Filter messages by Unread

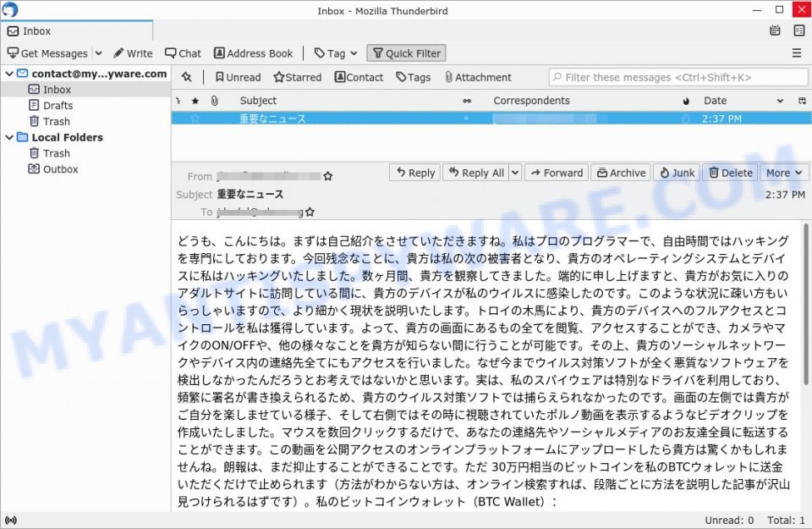tap(238, 77)
